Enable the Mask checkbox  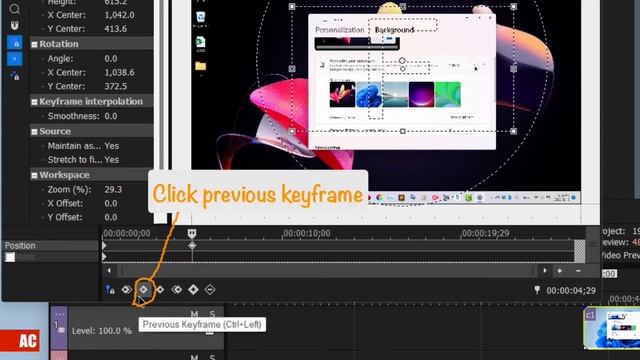10,257
